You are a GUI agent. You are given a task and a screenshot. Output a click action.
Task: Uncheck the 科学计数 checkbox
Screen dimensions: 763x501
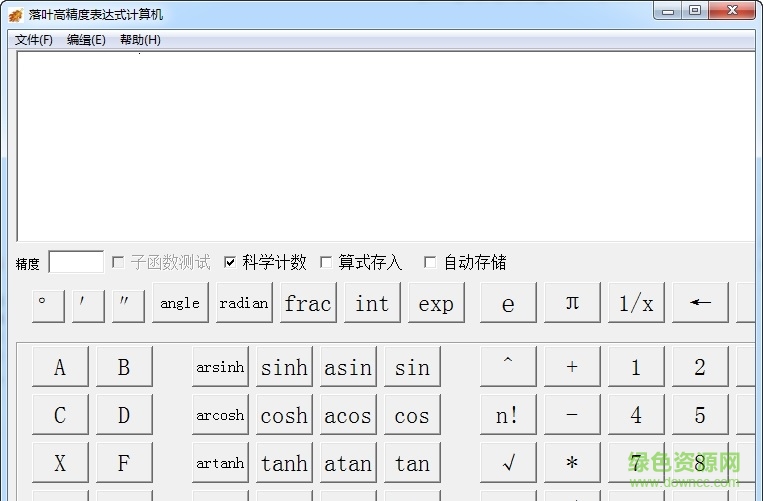click(230, 263)
